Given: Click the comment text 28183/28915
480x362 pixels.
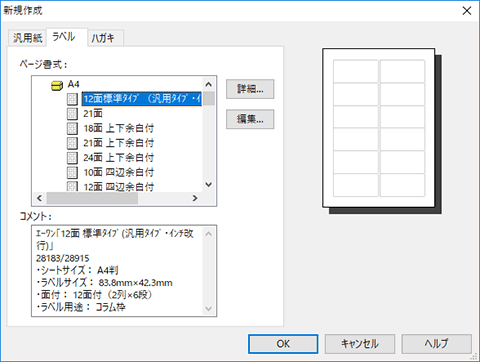Looking at the screenshot, I should tap(63, 258).
